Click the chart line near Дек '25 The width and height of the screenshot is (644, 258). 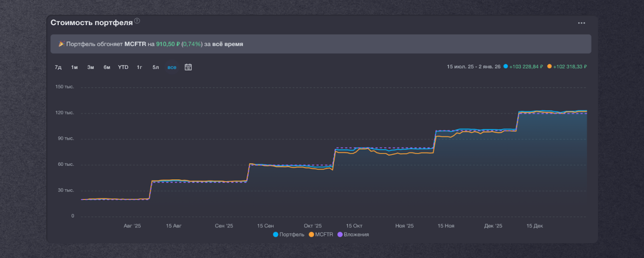493,130
